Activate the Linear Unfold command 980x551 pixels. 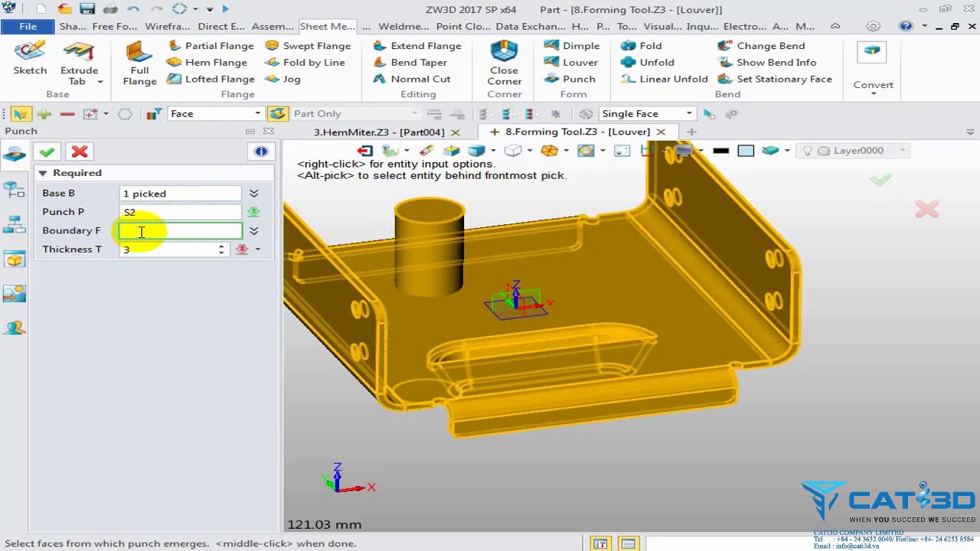point(665,79)
